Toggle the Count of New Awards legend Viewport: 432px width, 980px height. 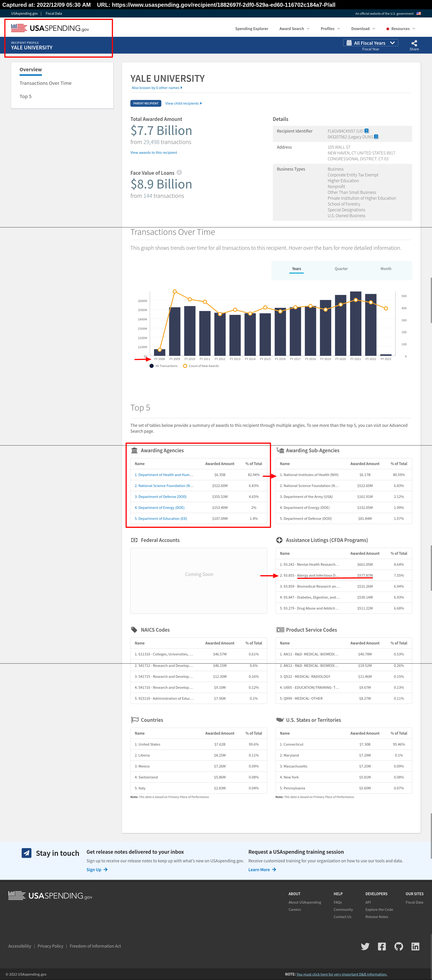tap(201, 366)
